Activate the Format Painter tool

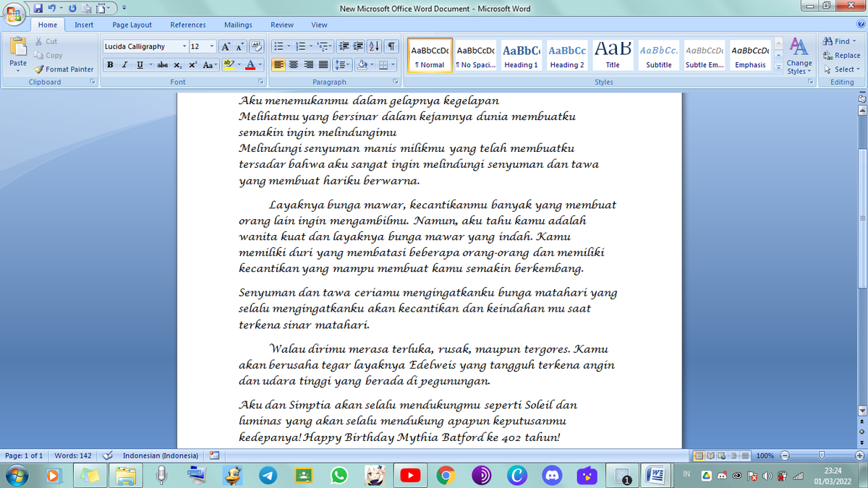point(64,69)
